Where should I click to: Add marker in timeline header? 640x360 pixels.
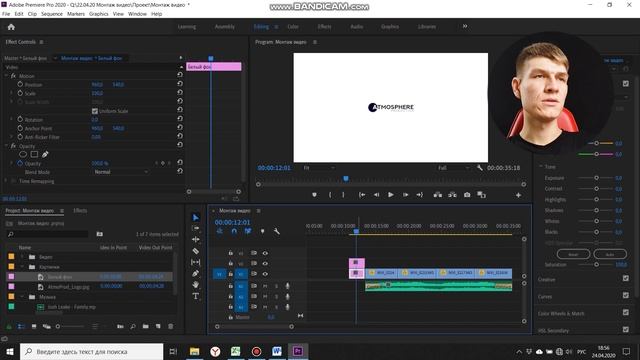pyautogui.click(x=262, y=231)
